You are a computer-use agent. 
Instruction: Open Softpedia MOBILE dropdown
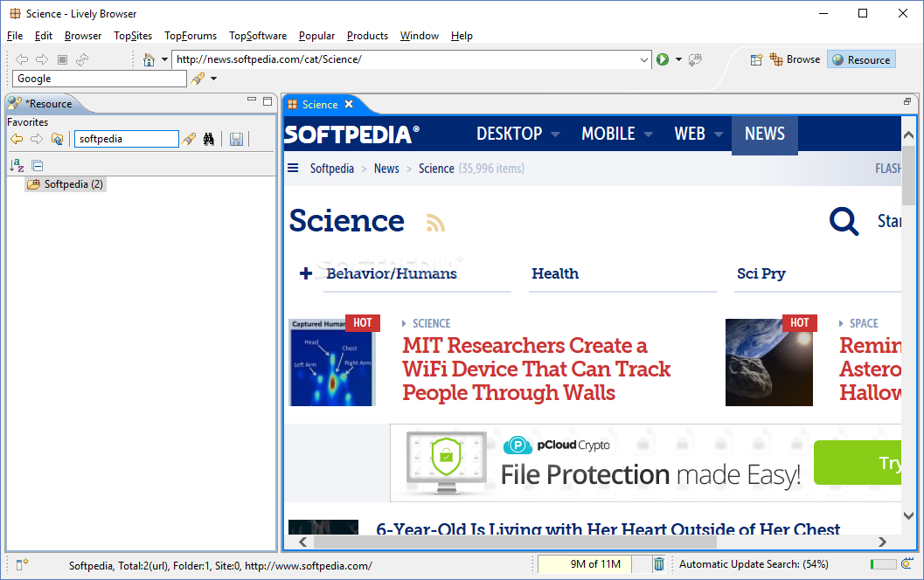pyautogui.click(x=617, y=134)
